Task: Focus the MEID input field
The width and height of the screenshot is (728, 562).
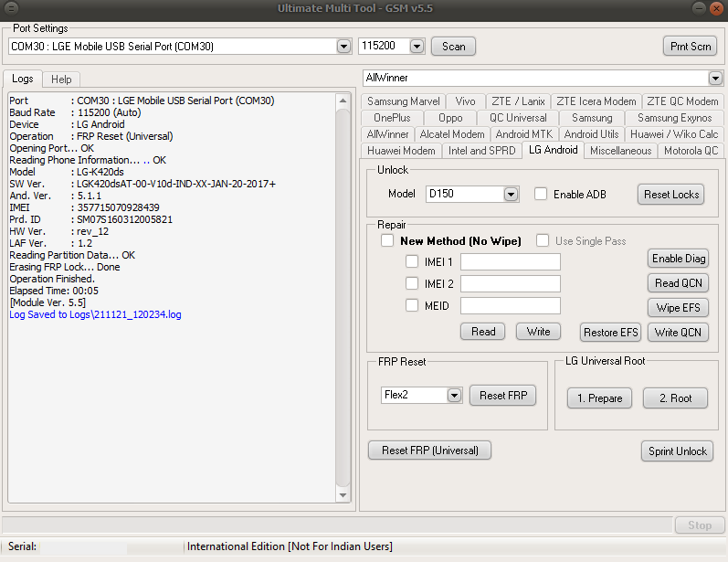Action: click(x=511, y=305)
